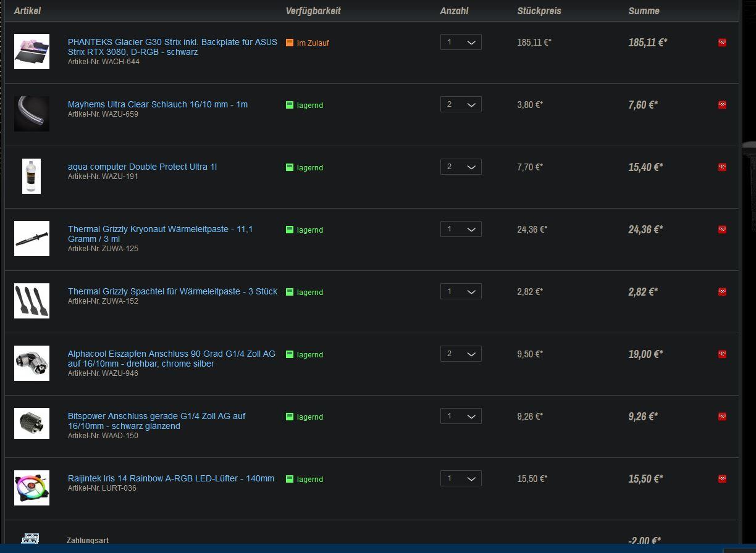
Task: Delete Raijintek Iris 14 fan from cart
Action: pos(722,479)
